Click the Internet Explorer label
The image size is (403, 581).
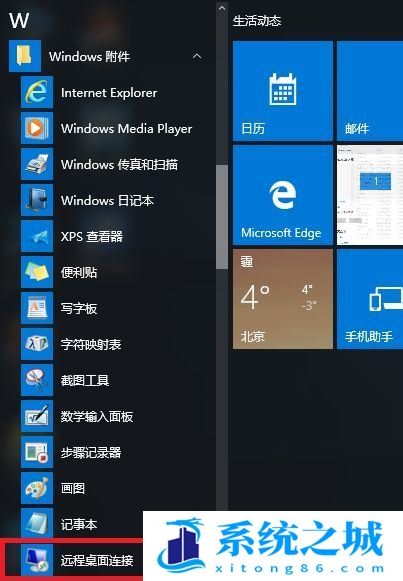109,93
